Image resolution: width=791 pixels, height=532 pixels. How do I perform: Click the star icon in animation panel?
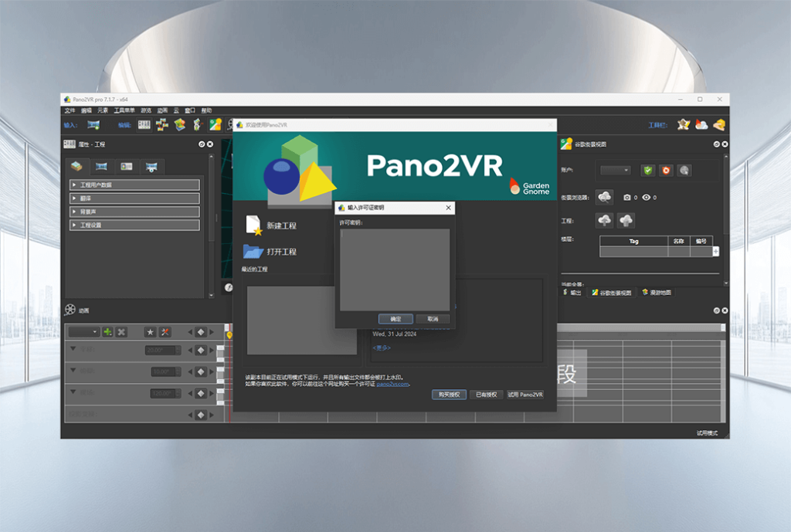[x=151, y=331]
